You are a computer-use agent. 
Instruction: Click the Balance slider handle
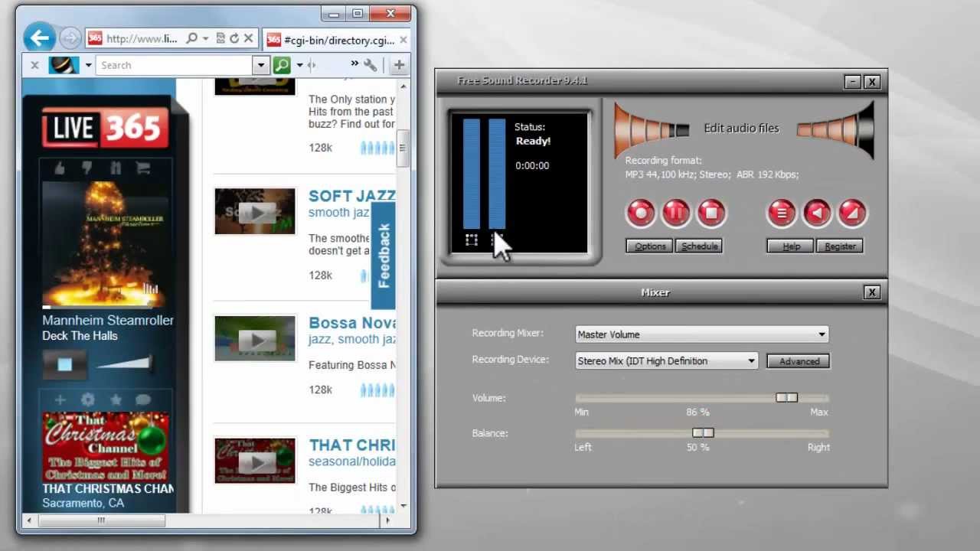tap(703, 433)
